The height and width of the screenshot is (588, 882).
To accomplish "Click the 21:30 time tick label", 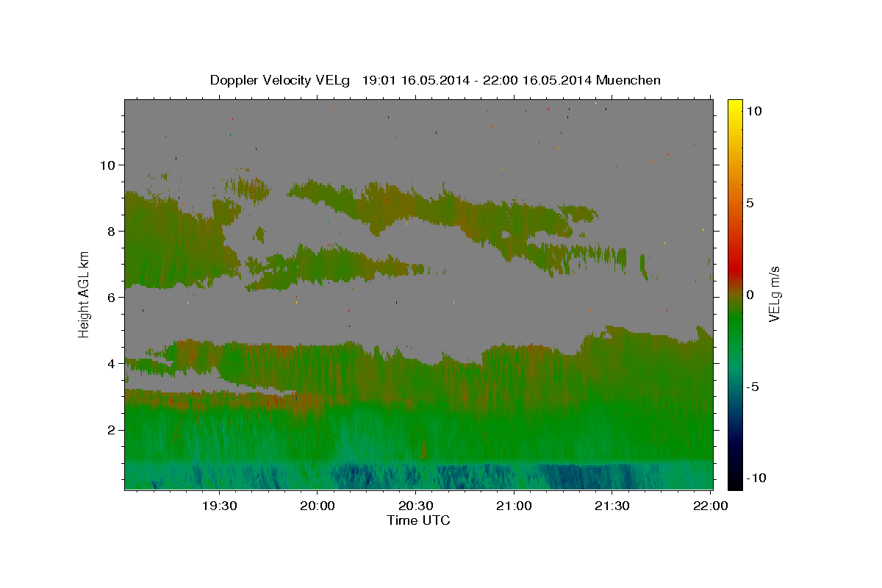I will [612, 506].
